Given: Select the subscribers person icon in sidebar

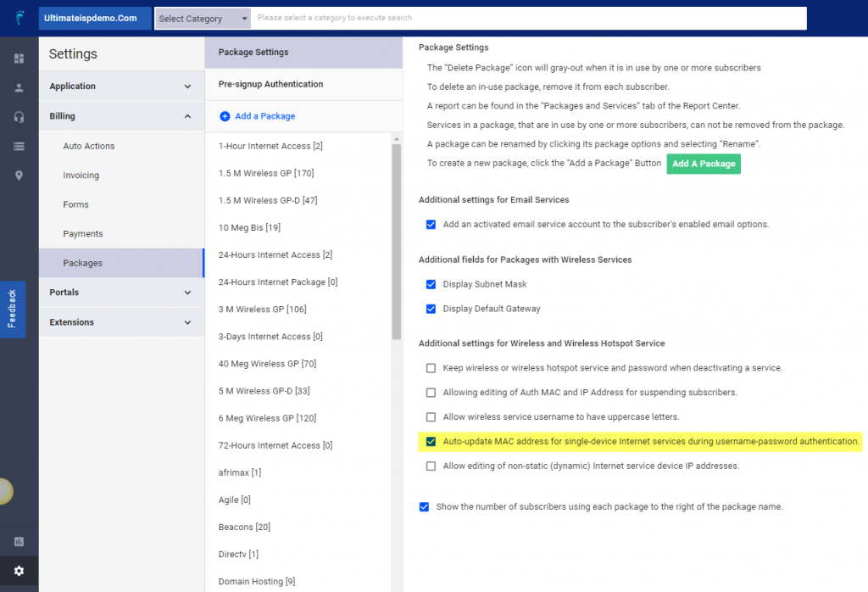Looking at the screenshot, I should 17,87.
